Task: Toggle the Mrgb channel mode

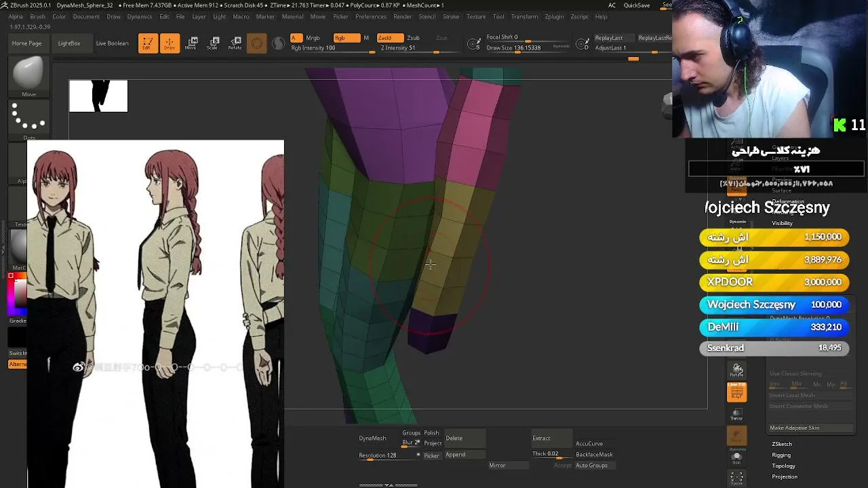Action: point(313,38)
